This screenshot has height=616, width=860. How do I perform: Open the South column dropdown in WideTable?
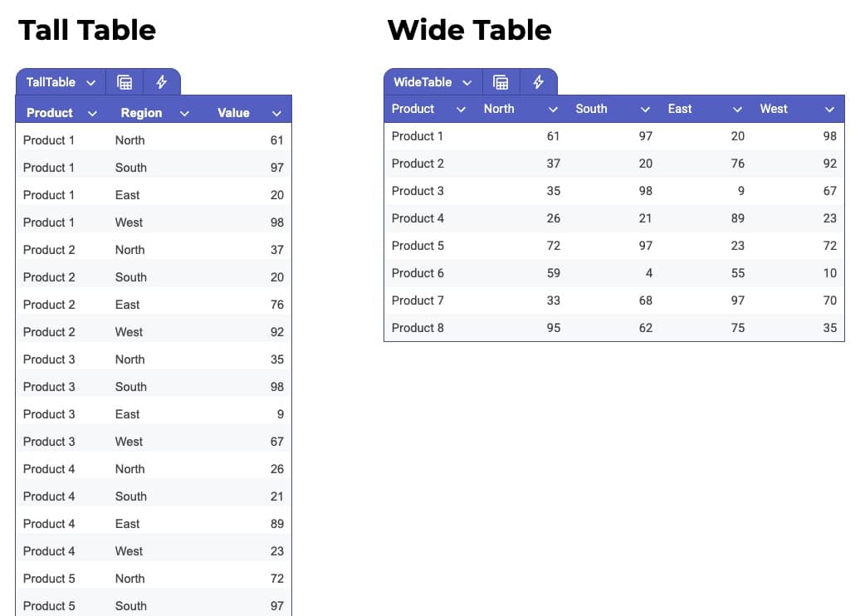[x=646, y=109]
